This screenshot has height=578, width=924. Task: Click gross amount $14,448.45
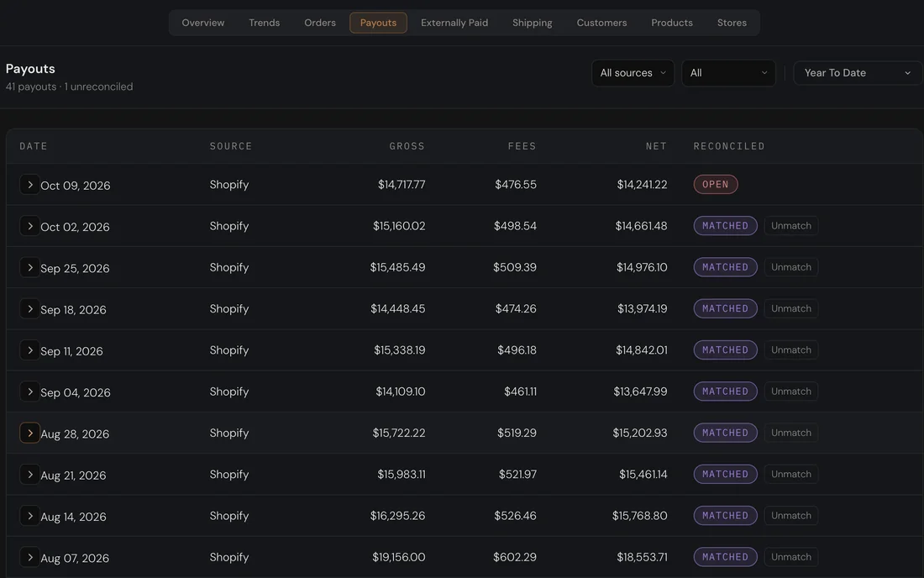click(398, 308)
